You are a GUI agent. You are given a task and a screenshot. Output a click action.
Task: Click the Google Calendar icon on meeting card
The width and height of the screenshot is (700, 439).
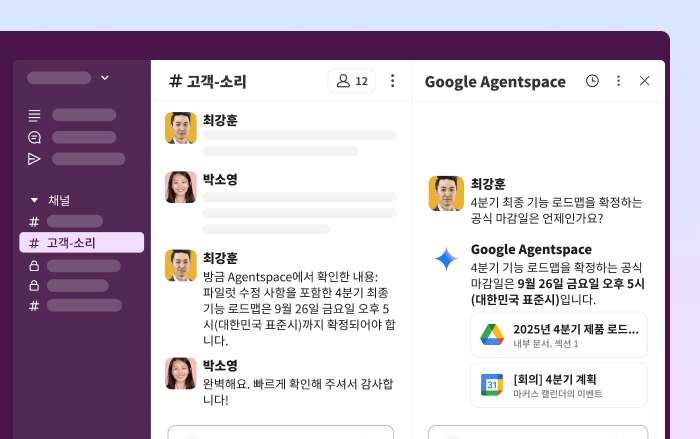point(491,385)
